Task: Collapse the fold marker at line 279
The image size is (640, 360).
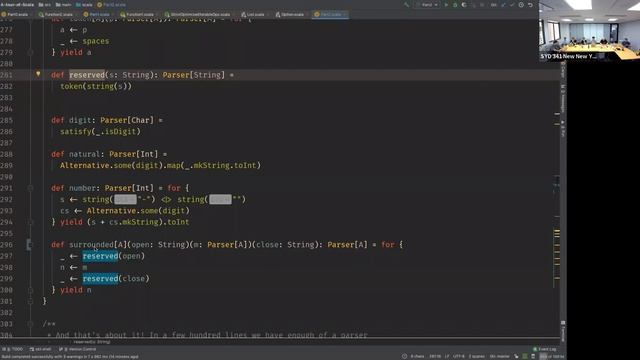Action: 30,52
